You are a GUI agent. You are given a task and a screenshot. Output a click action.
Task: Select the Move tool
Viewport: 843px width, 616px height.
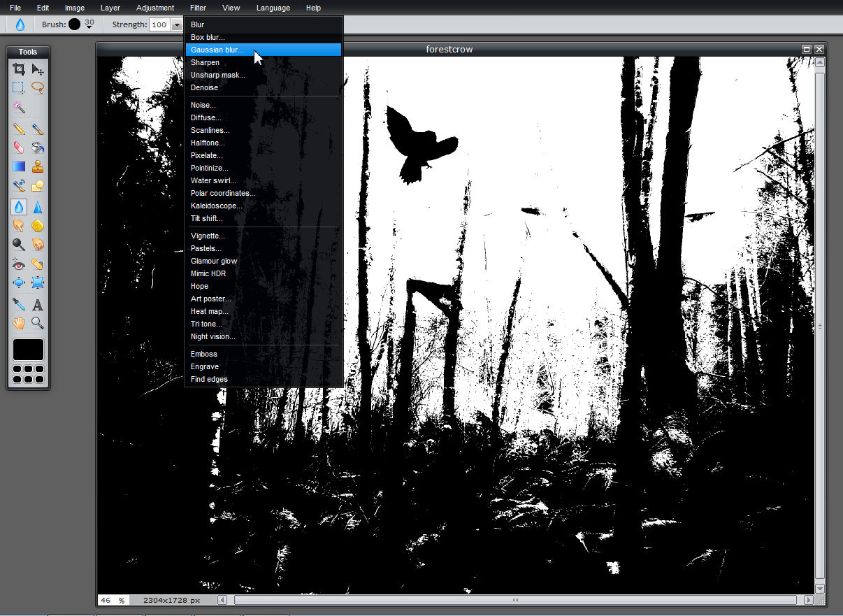(x=38, y=69)
